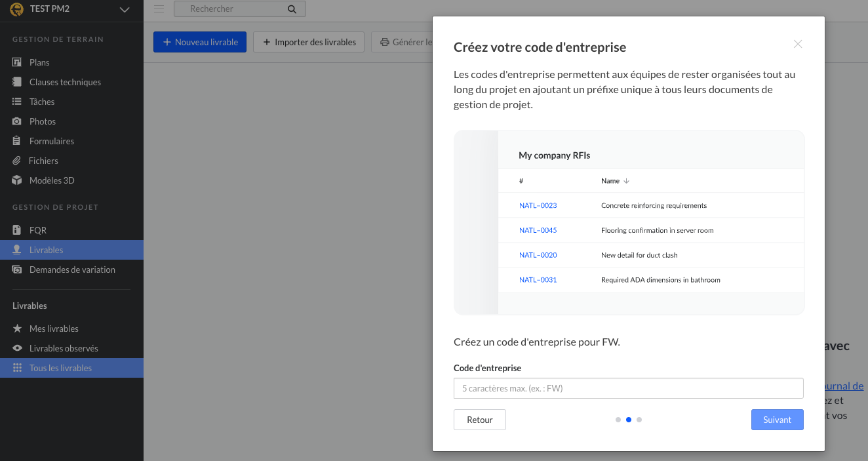
Task: Click the NATL–0023 link in example
Action: pos(538,205)
